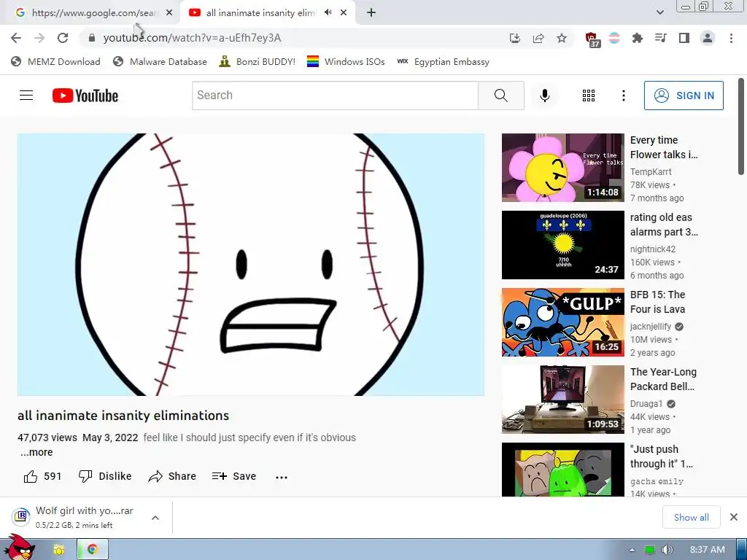
Task: Click the install app icon in address bar
Action: point(514,38)
